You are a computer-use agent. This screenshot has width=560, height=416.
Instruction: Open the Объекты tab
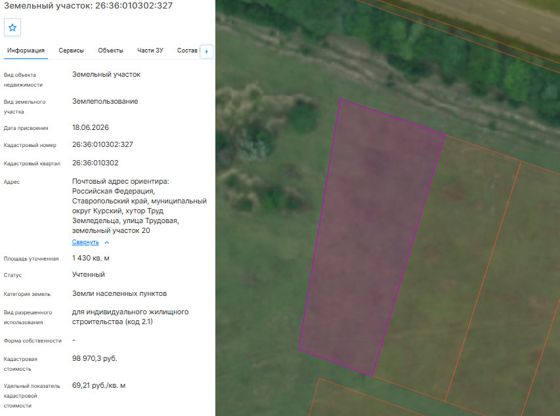[x=110, y=51]
